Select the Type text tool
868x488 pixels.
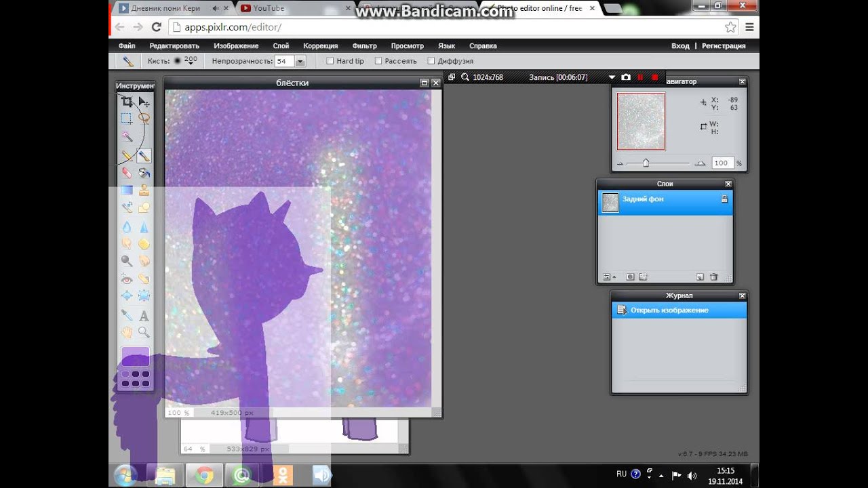click(x=144, y=315)
